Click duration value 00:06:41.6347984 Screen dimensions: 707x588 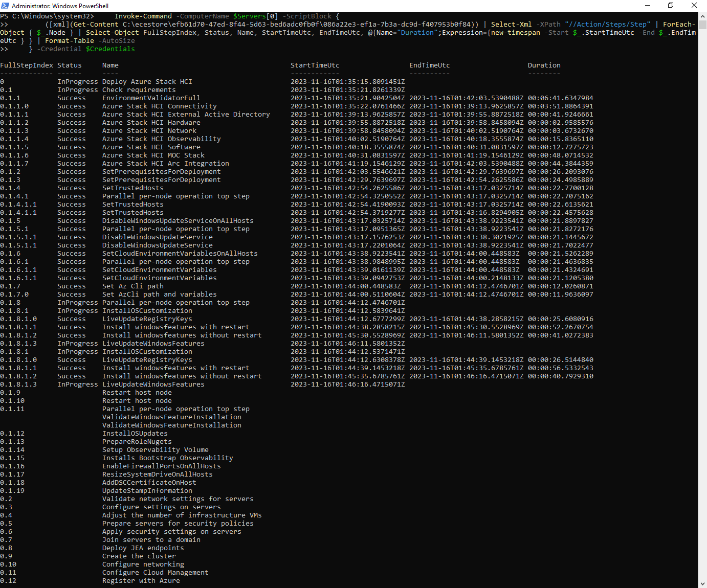(561, 98)
